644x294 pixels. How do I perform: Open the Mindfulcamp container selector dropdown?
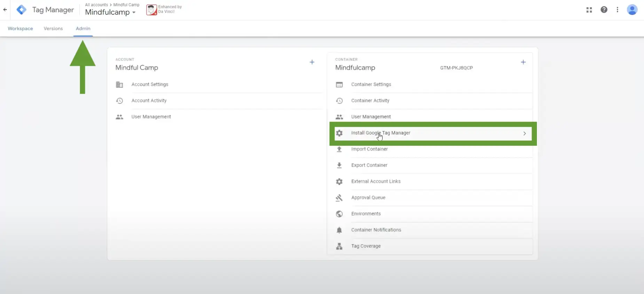(x=110, y=12)
